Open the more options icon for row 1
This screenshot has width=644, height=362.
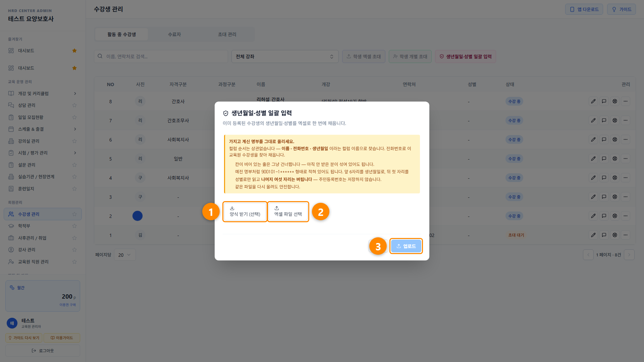pos(626,235)
